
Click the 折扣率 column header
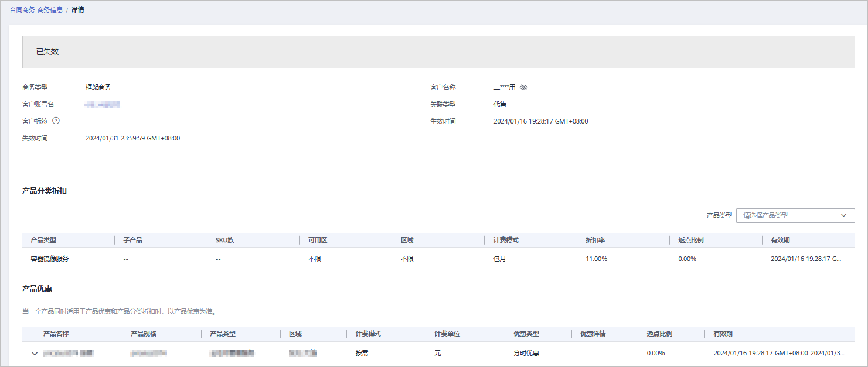[x=595, y=240]
